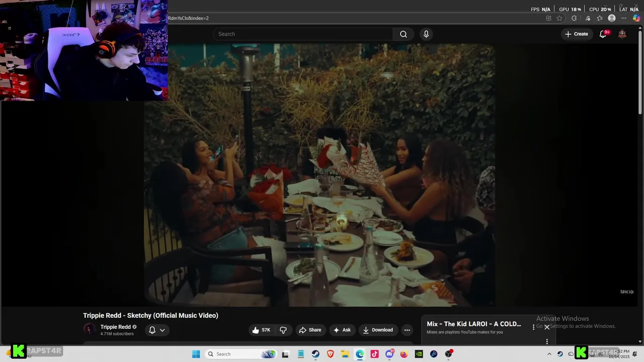Share the Trippie Redd video
644x362 pixels.
(x=310, y=330)
